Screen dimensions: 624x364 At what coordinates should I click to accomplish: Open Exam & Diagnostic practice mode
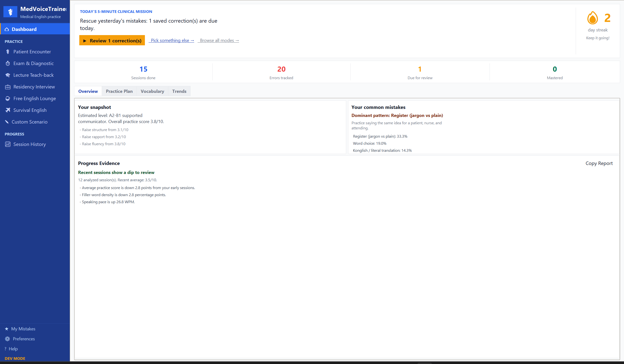[x=35, y=63]
